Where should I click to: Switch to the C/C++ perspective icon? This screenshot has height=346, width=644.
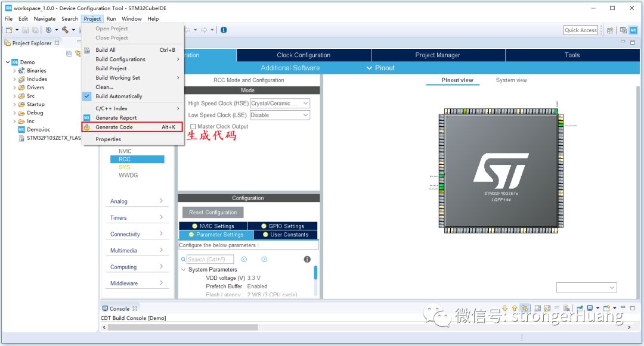tap(624, 30)
